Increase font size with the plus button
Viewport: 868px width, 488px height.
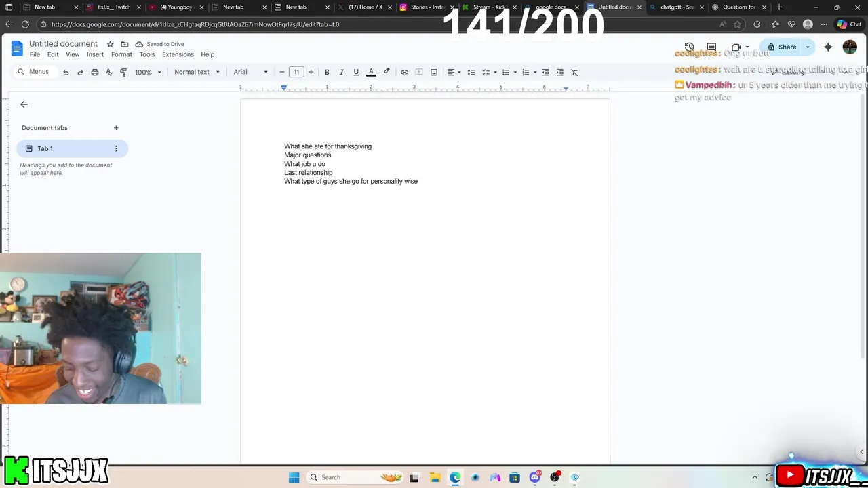[311, 72]
